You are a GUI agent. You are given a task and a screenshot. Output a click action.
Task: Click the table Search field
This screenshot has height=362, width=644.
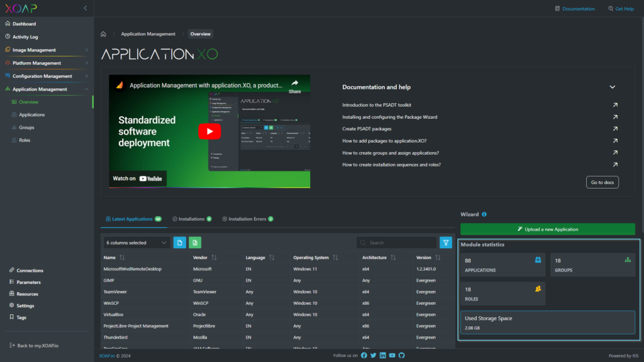(x=396, y=243)
